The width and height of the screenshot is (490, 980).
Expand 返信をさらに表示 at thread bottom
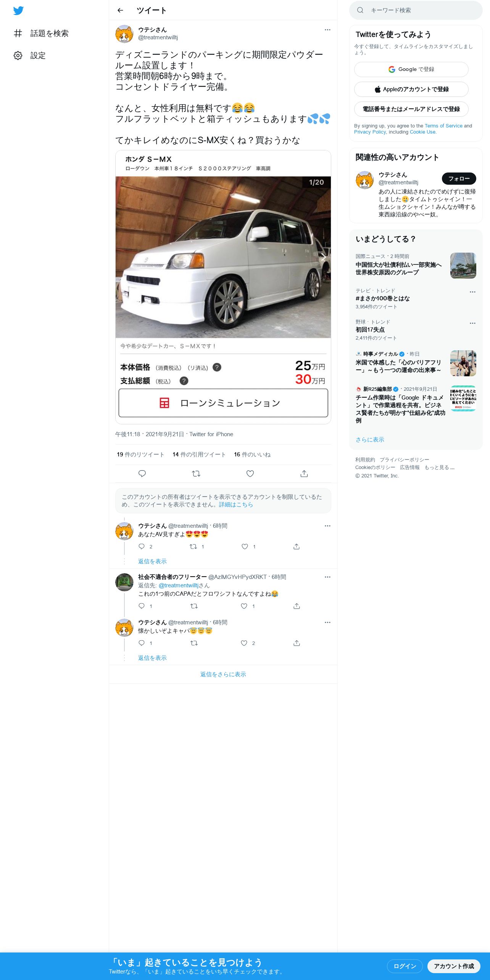click(223, 674)
